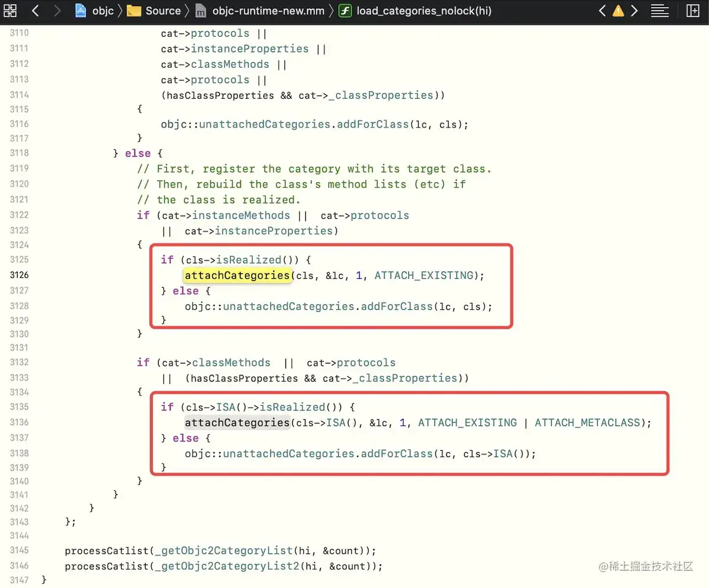Click the else keyword on line 3137
Viewport: 709px width, 588px height.
coord(186,438)
